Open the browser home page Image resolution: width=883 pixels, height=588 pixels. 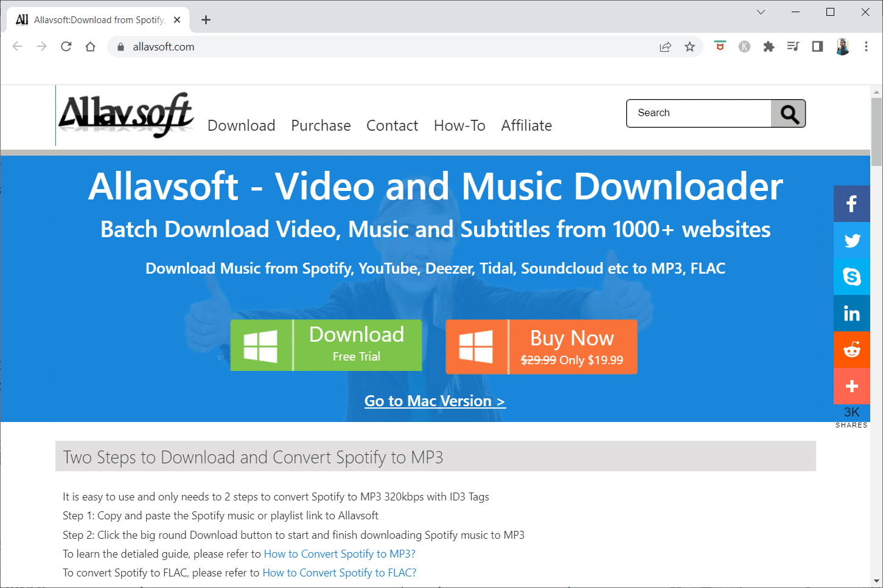pos(91,47)
